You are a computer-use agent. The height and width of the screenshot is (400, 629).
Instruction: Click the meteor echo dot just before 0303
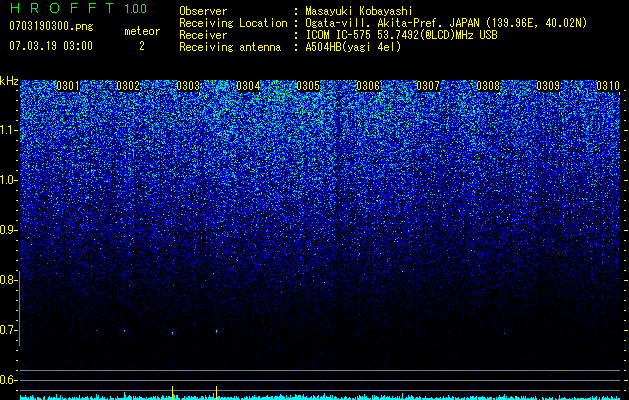click(172, 333)
